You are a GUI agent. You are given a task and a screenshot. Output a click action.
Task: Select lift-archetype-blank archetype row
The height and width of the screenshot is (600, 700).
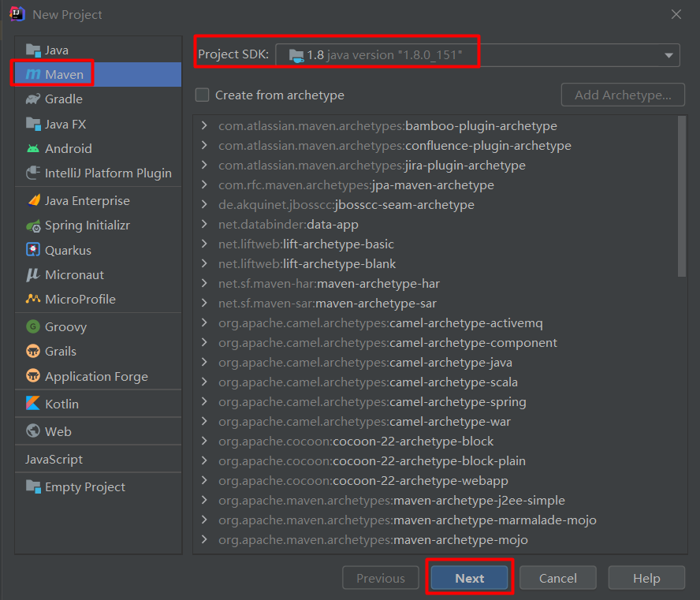(x=435, y=263)
